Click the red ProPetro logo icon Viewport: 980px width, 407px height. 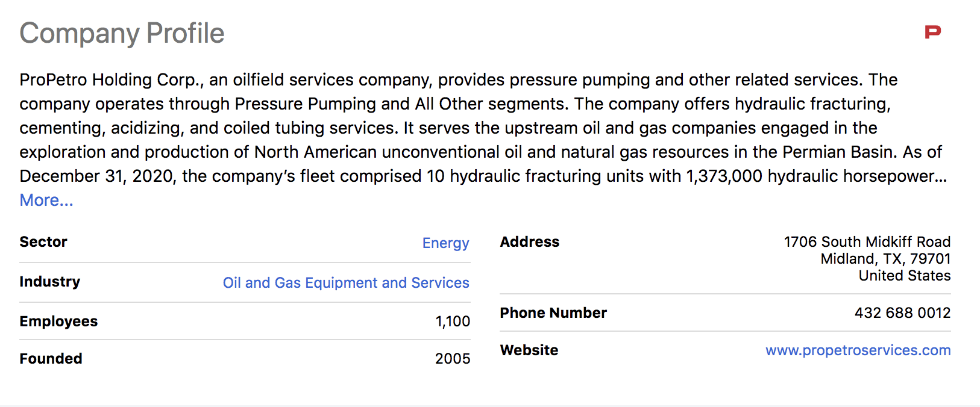932,32
